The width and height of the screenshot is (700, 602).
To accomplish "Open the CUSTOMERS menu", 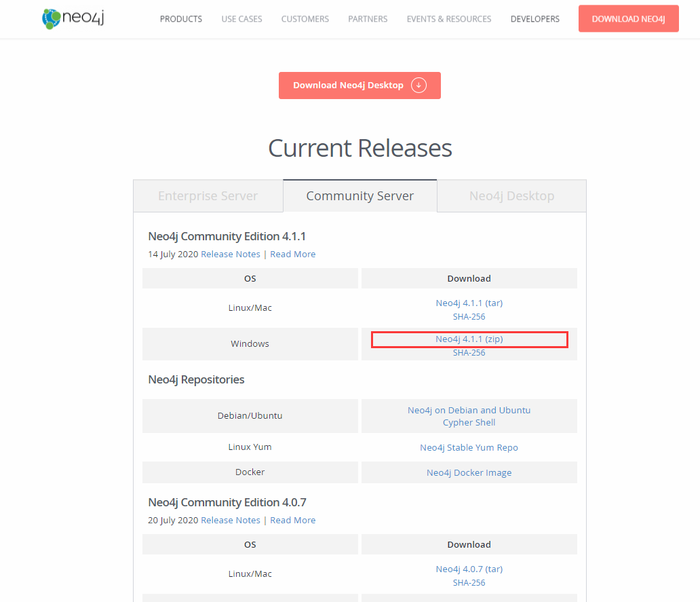I will click(305, 19).
